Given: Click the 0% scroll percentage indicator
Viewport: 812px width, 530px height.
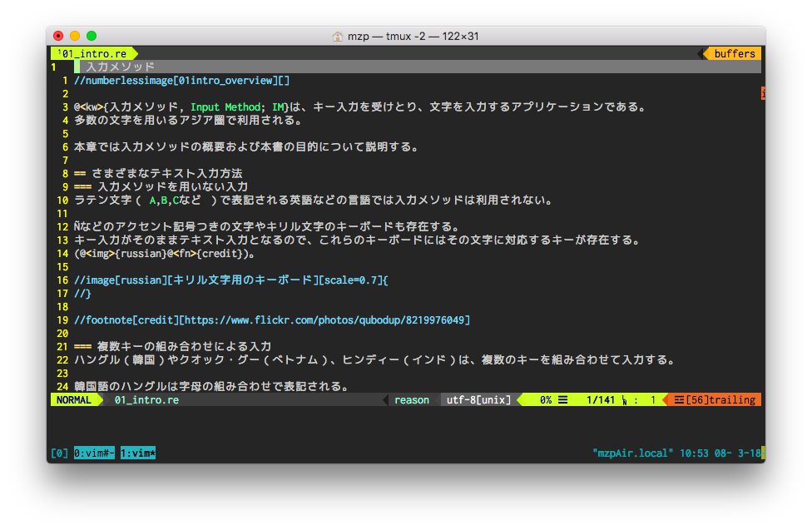Looking at the screenshot, I should [x=545, y=400].
